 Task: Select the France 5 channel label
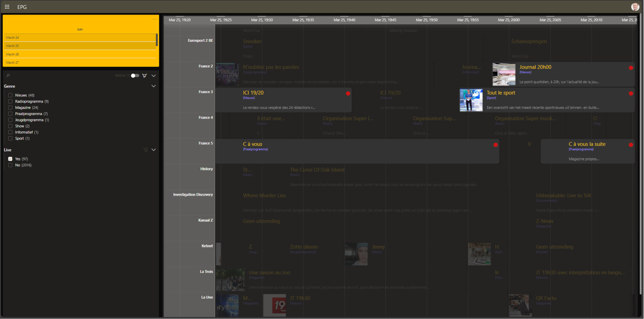[205, 143]
